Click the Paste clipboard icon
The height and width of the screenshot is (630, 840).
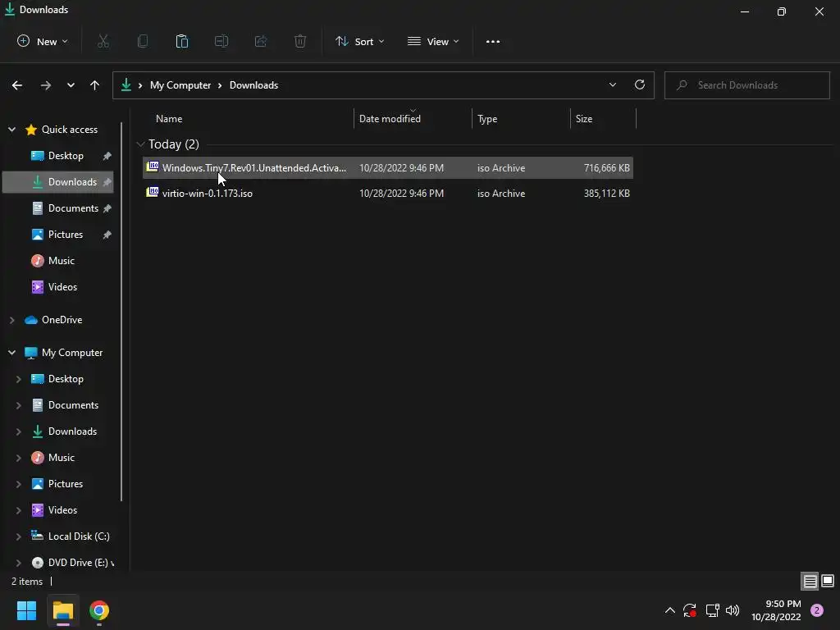(x=182, y=41)
